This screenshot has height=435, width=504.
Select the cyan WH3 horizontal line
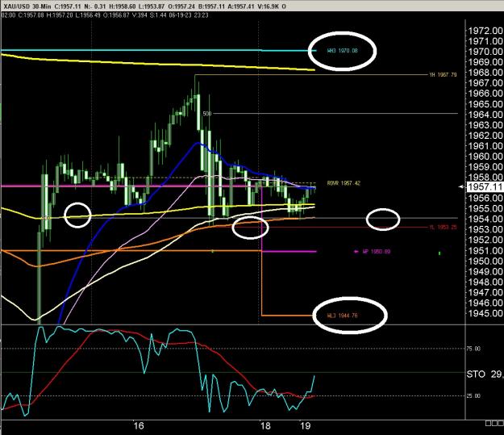[x=159, y=50]
